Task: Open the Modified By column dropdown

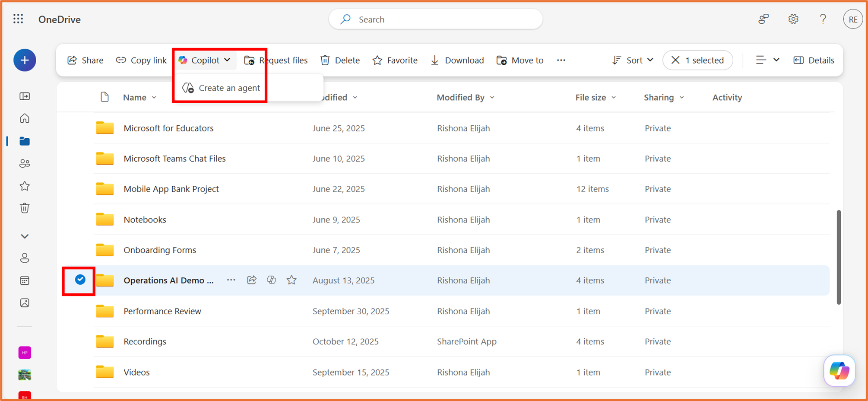Action: click(465, 97)
